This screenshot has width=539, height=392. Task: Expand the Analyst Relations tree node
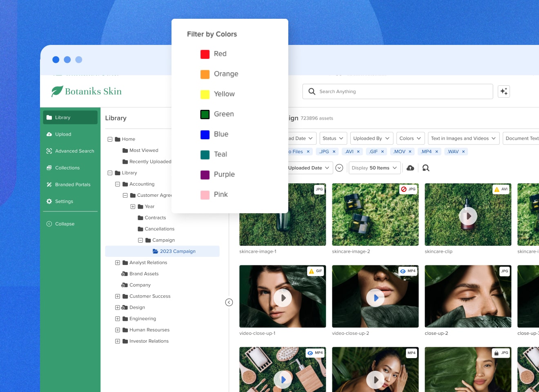pyautogui.click(x=118, y=263)
